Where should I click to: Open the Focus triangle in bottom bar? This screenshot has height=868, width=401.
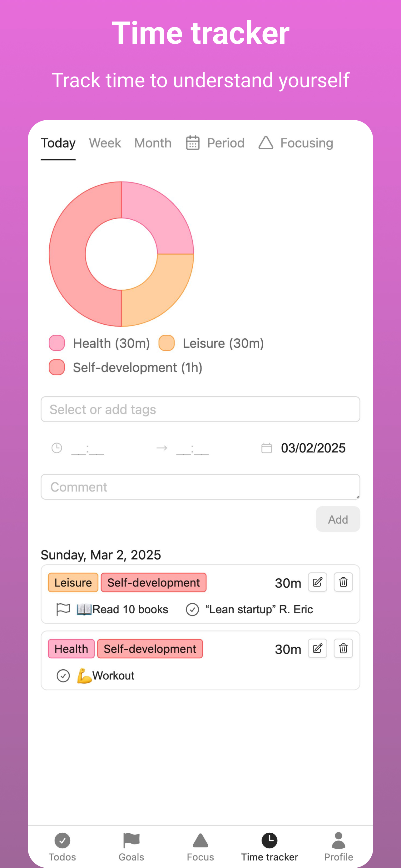[x=200, y=841]
